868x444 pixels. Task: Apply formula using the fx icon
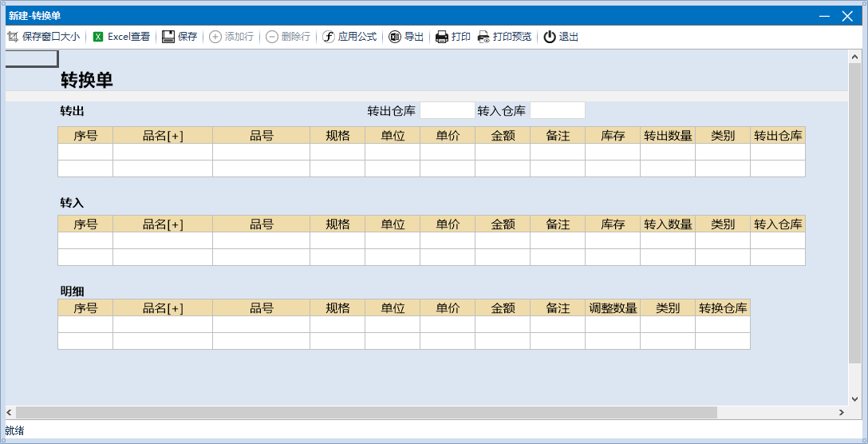point(328,37)
